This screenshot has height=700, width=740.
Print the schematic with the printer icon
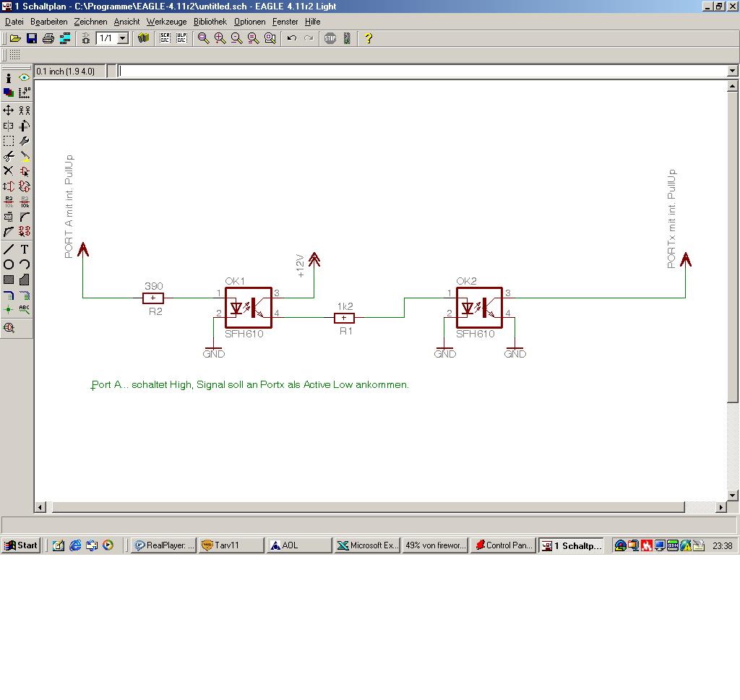48,39
